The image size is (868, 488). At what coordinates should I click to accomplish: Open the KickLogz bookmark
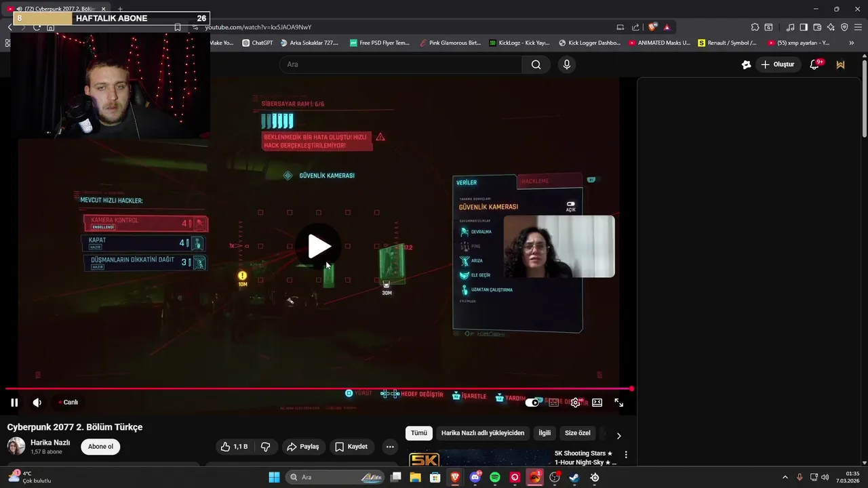pyautogui.click(x=519, y=43)
